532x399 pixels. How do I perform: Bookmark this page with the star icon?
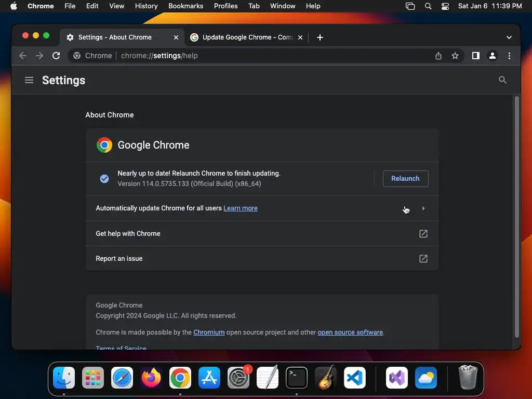455,56
